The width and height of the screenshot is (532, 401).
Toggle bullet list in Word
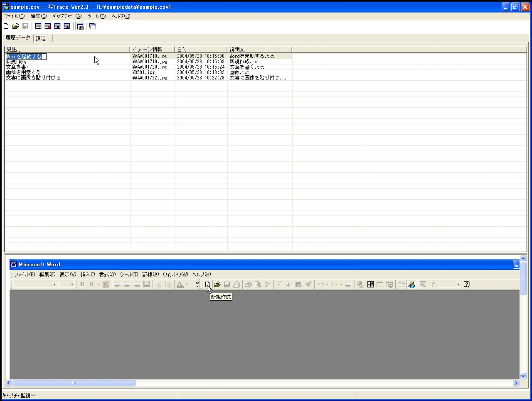(168, 285)
